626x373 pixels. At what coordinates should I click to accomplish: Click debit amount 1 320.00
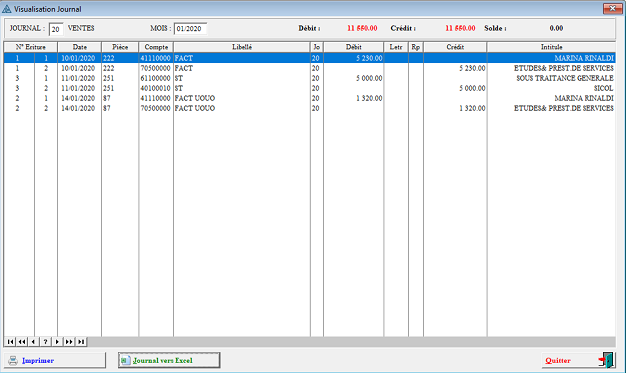tap(369, 98)
